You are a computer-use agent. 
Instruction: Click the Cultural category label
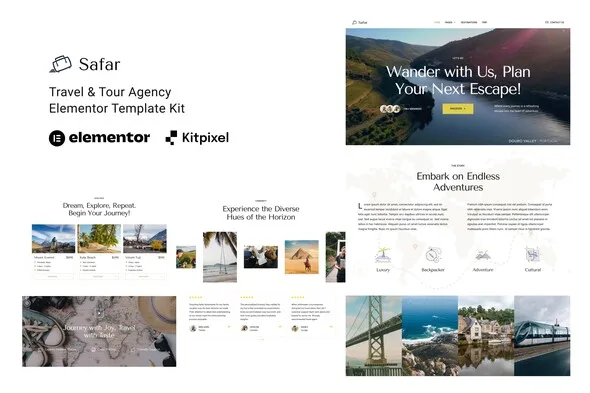click(533, 270)
